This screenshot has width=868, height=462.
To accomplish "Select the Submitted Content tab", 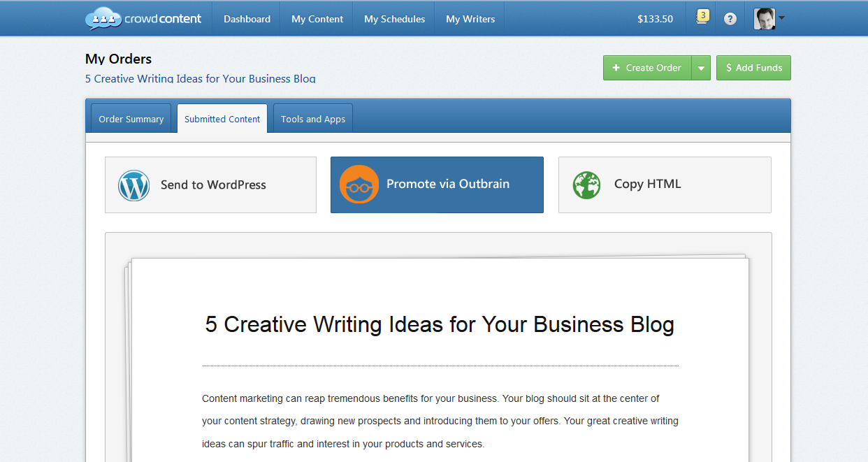I will pyautogui.click(x=222, y=118).
